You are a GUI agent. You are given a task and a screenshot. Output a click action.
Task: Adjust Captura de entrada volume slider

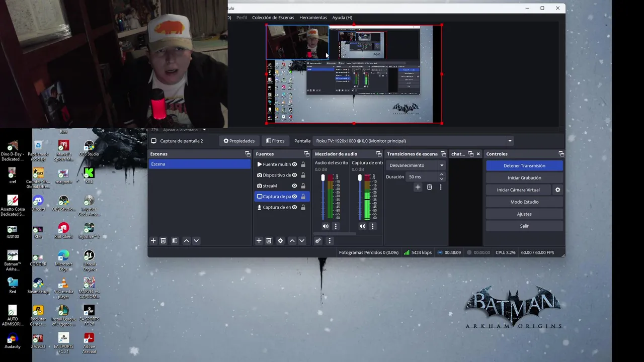(x=360, y=197)
